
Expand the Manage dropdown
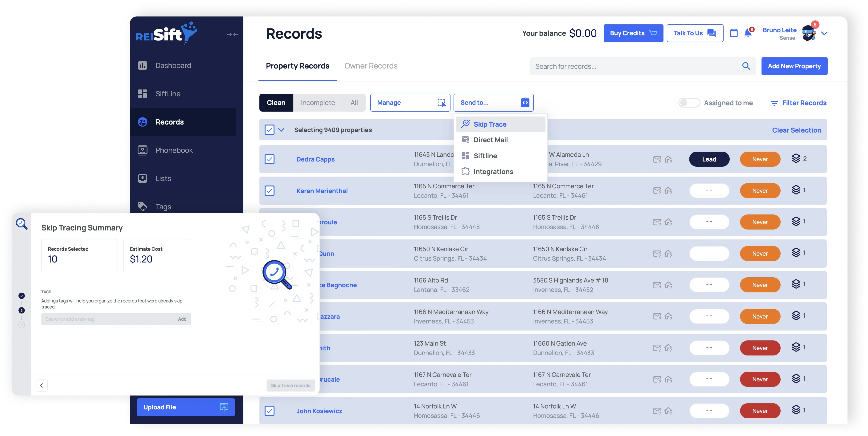click(410, 103)
